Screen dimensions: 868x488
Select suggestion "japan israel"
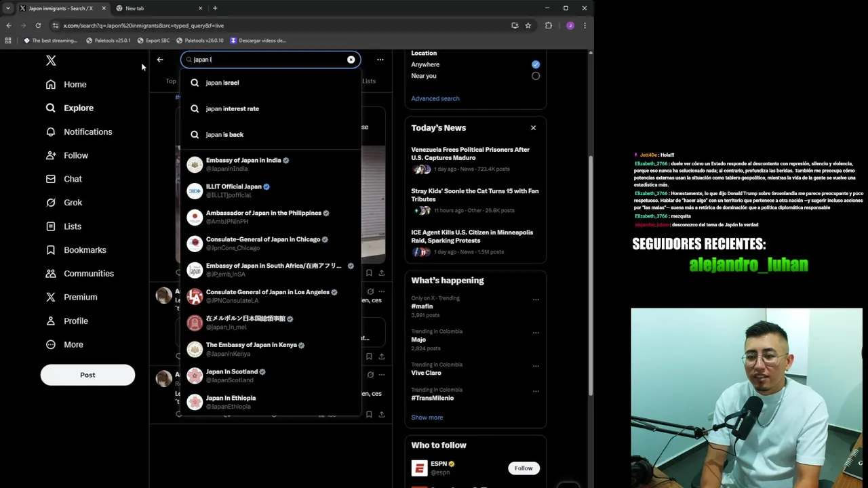click(270, 83)
